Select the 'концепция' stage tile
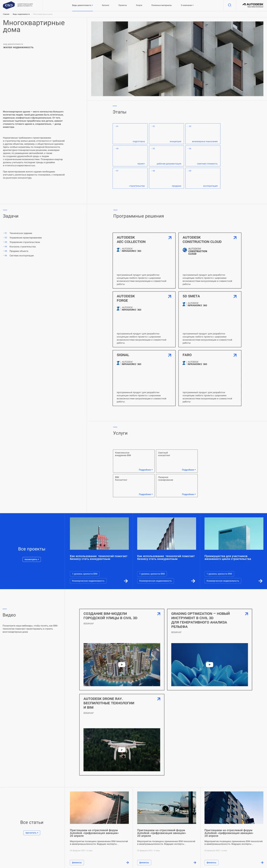This screenshot has height=868, width=267. (166, 134)
